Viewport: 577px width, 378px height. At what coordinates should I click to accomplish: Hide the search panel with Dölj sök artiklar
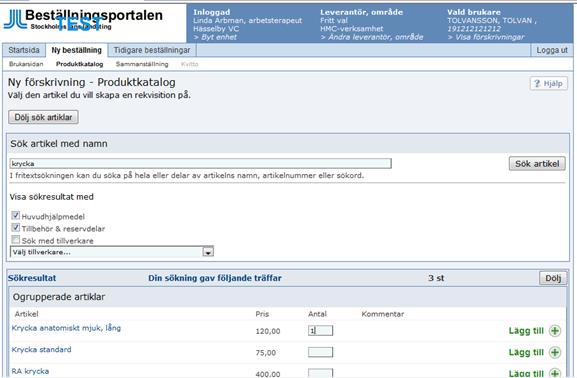click(43, 117)
